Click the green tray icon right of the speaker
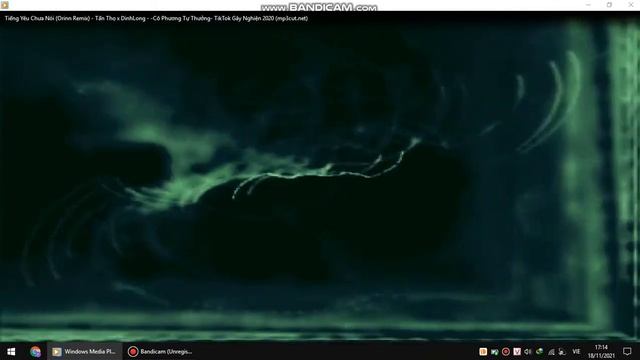The image size is (640, 360). (x=539, y=351)
